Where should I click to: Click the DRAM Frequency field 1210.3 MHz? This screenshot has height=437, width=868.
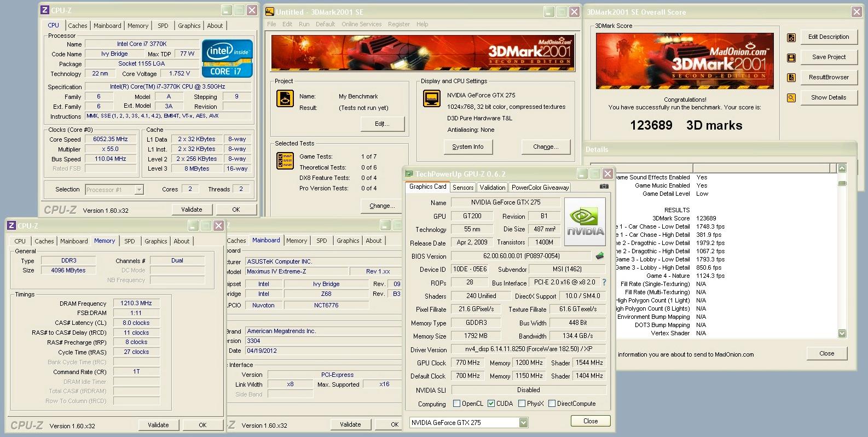pyautogui.click(x=137, y=303)
